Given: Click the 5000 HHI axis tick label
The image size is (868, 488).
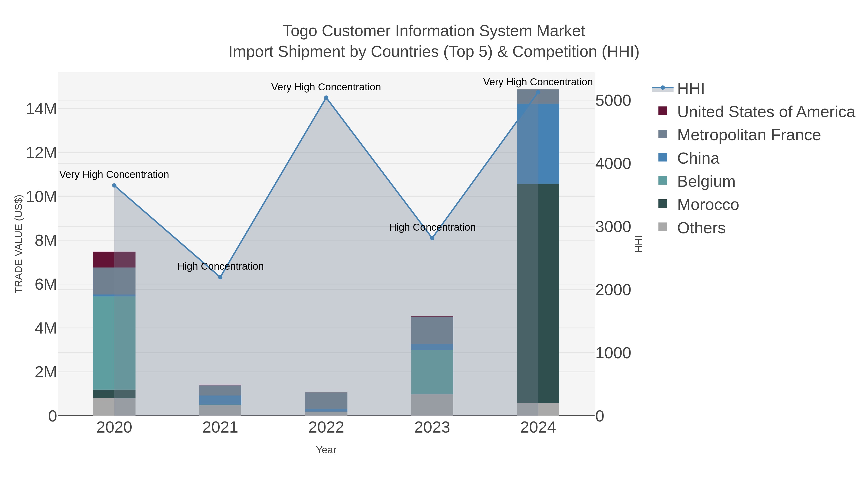Looking at the screenshot, I should point(613,100).
